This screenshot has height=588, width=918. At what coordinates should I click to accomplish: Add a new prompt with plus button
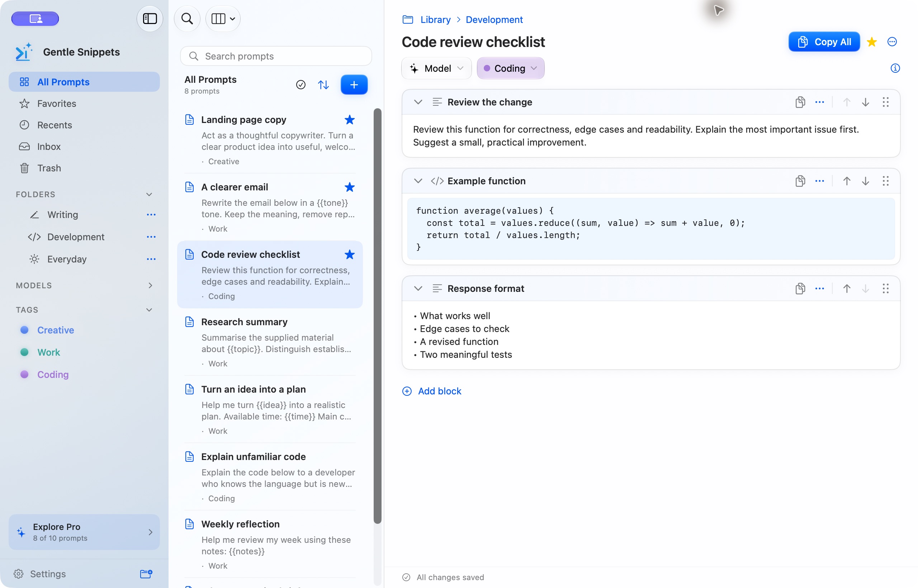354,85
